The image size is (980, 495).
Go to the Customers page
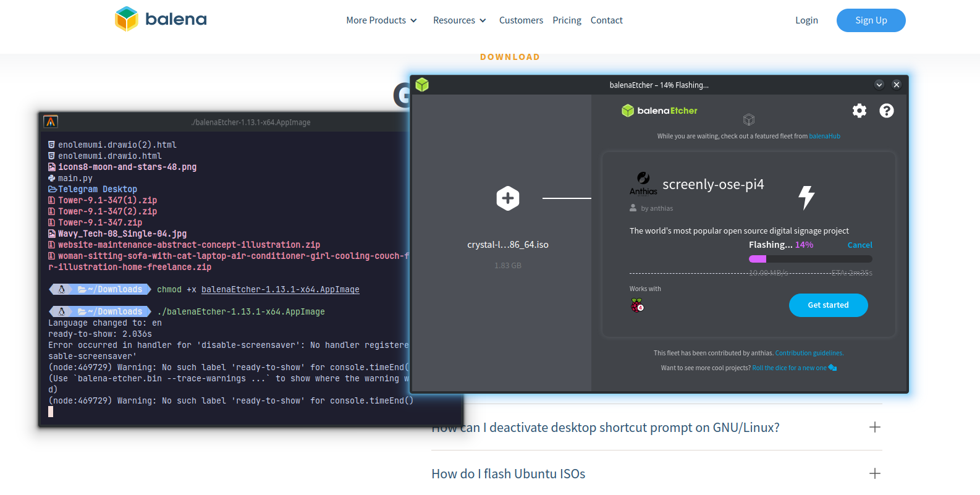(x=521, y=20)
